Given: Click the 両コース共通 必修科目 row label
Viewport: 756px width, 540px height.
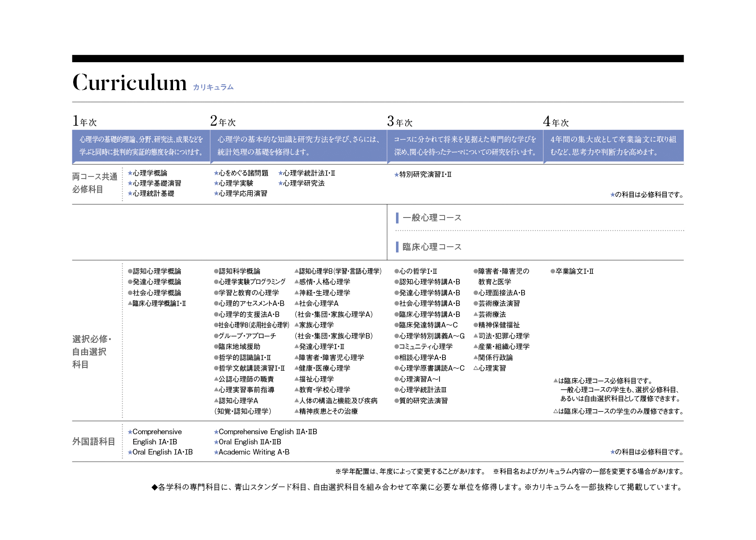Looking at the screenshot, I should pos(95,183).
